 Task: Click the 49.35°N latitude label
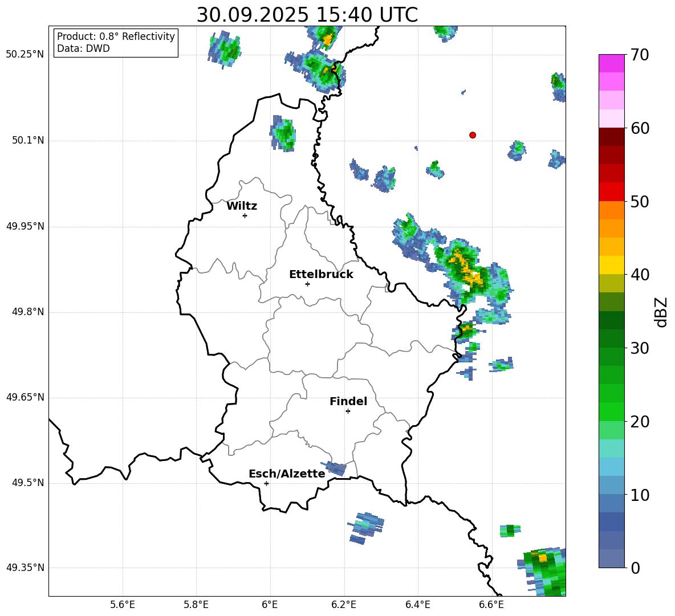pyautogui.click(x=25, y=568)
